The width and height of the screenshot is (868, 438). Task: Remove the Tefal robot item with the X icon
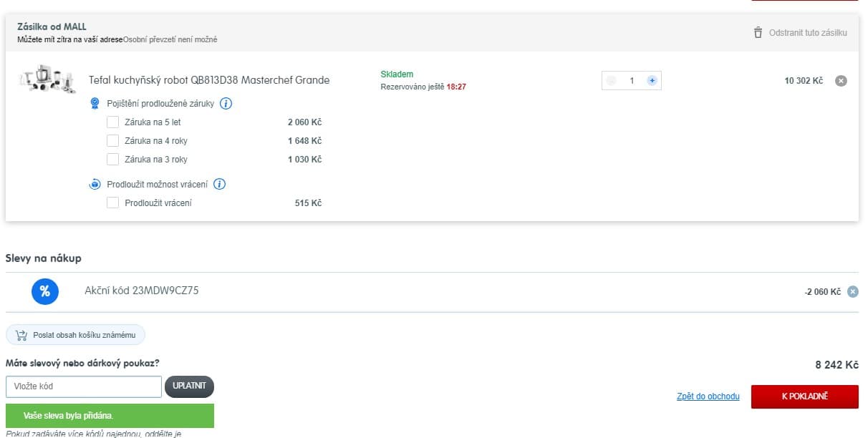click(842, 81)
